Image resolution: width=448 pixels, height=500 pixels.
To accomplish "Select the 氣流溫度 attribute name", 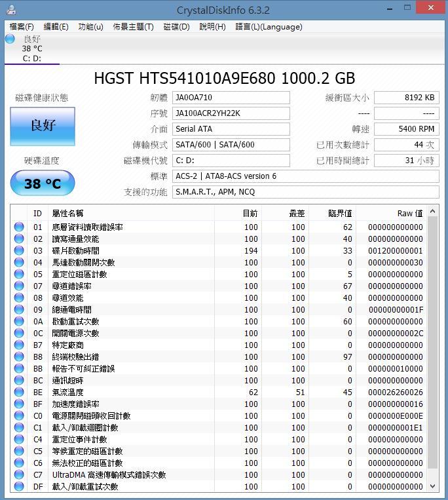I will click(68, 393).
